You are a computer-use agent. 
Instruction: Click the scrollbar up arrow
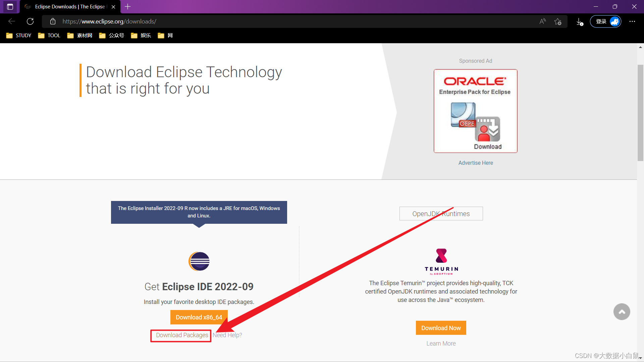(x=640, y=47)
